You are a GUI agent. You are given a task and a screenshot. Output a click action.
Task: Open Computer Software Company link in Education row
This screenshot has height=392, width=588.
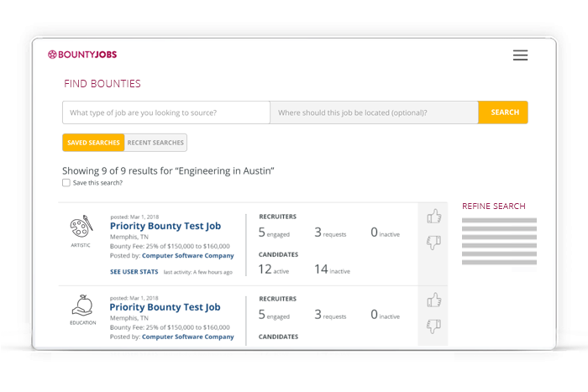188,337
